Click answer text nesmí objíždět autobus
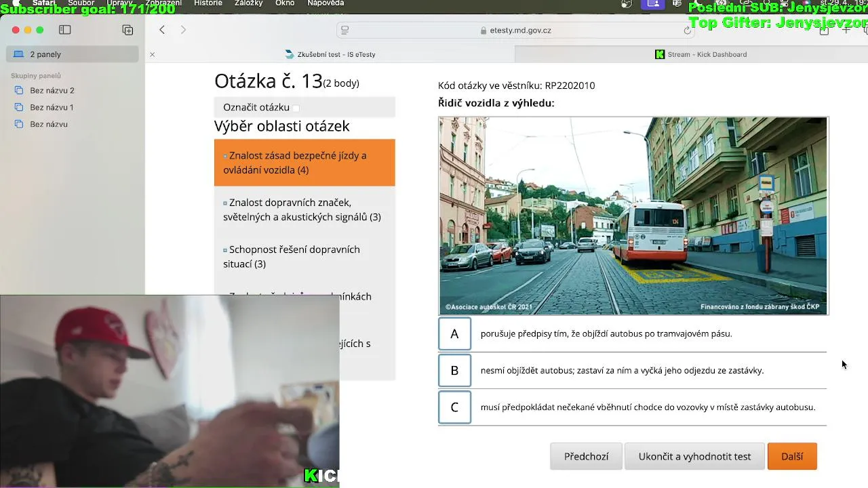 (x=622, y=370)
